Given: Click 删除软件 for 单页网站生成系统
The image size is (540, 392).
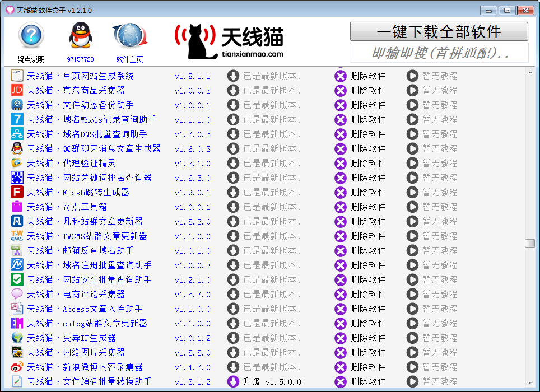Looking at the screenshot, I should tap(368, 76).
